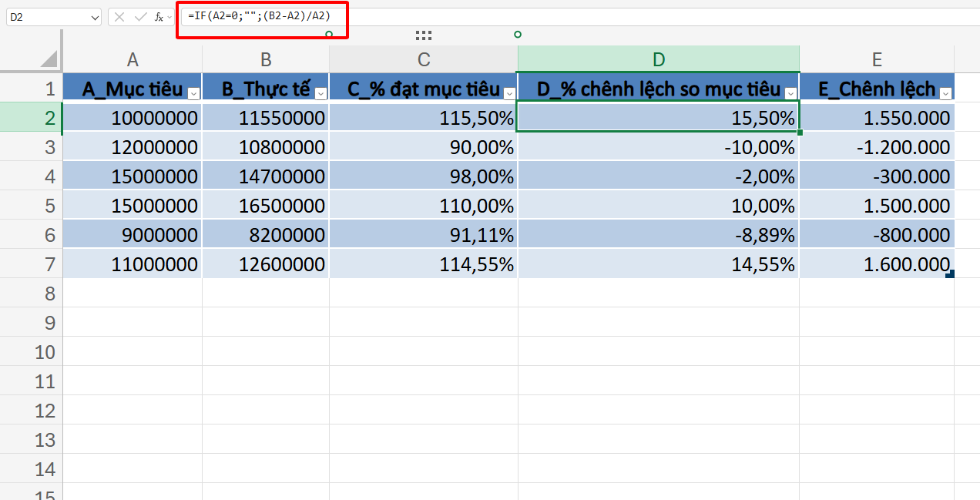Select row 14 header
The image size is (980, 500).
[x=31, y=468]
